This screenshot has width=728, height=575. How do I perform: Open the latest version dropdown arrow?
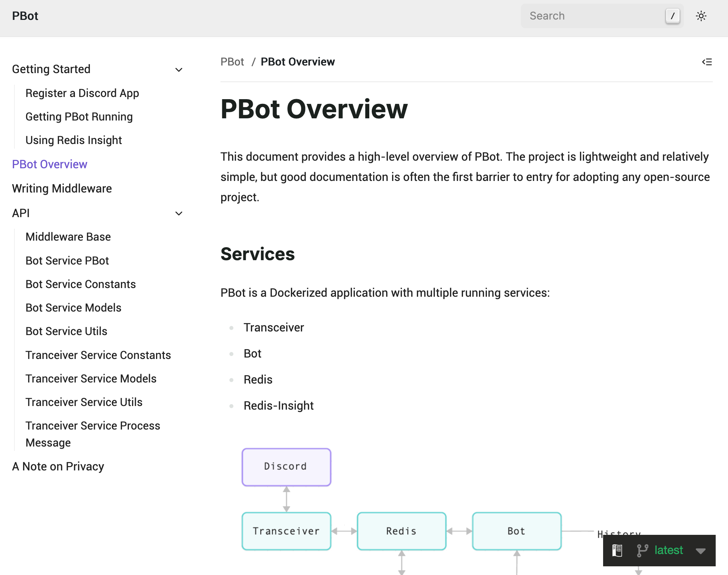click(701, 551)
